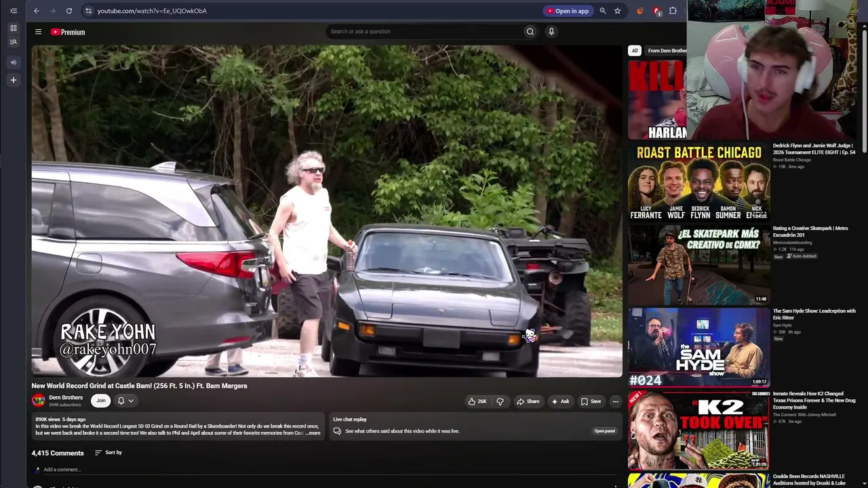Open the live chat replay panel
Viewport: 868px width, 488px height.
(604, 431)
